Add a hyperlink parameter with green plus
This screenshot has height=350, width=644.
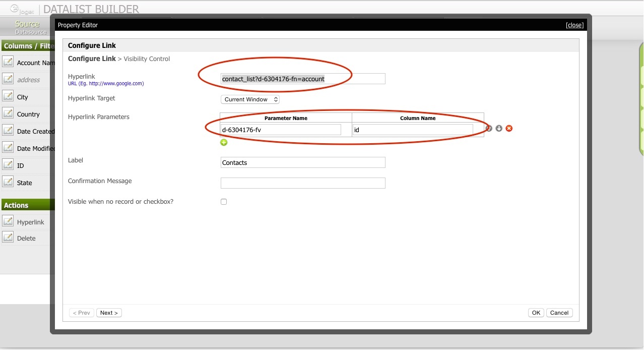(x=224, y=143)
